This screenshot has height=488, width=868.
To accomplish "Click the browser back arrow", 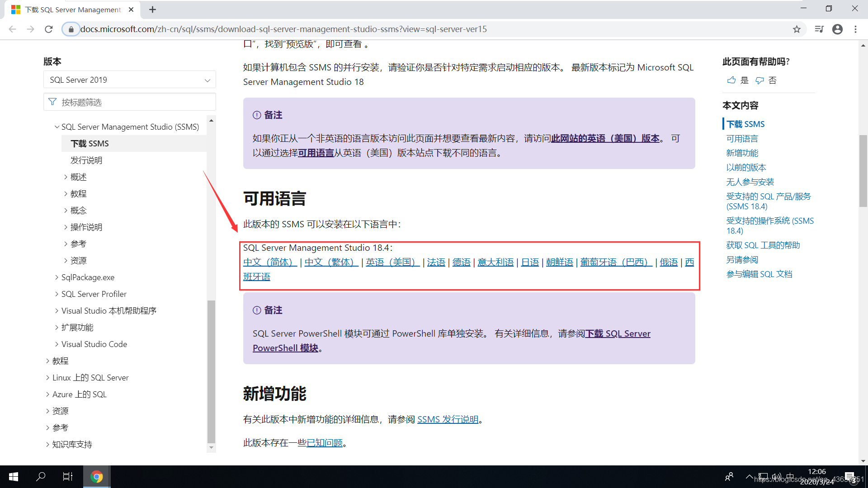I will (x=13, y=29).
